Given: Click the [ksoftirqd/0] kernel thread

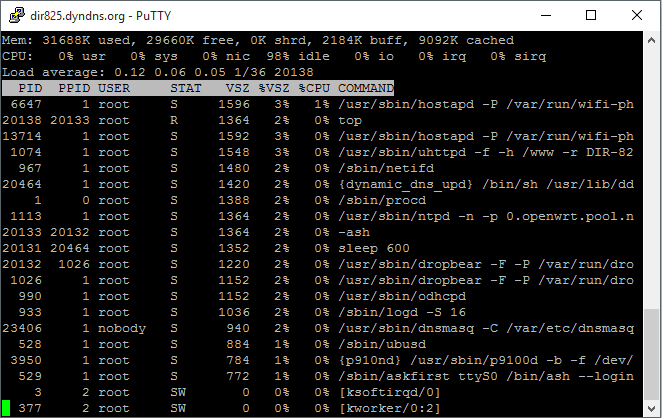Looking at the screenshot, I should (x=390, y=393).
